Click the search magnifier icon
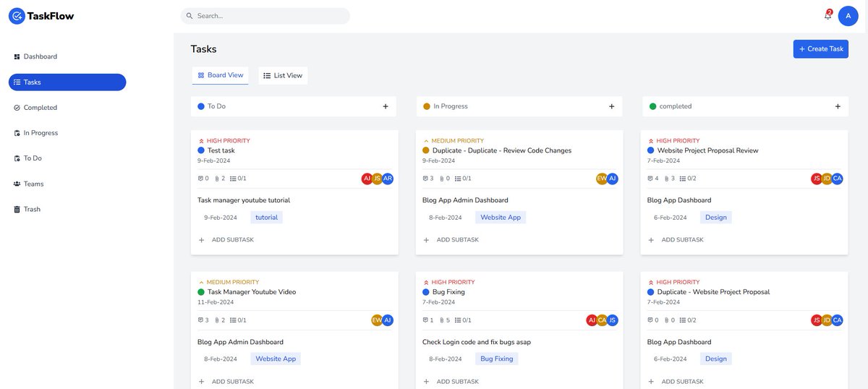This screenshot has height=389, width=868. click(x=190, y=15)
